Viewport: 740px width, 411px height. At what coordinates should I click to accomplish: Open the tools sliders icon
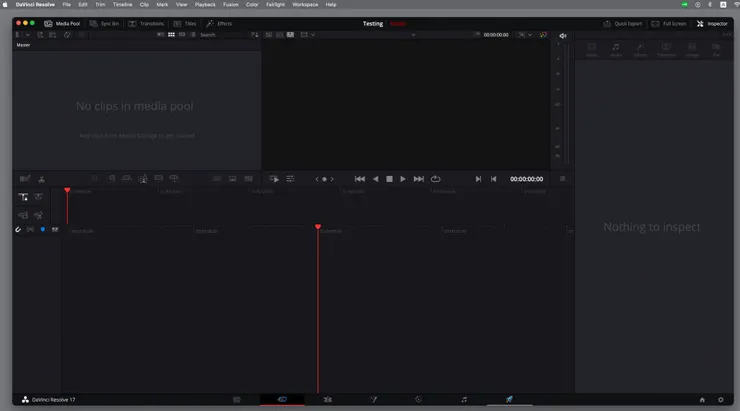point(290,179)
